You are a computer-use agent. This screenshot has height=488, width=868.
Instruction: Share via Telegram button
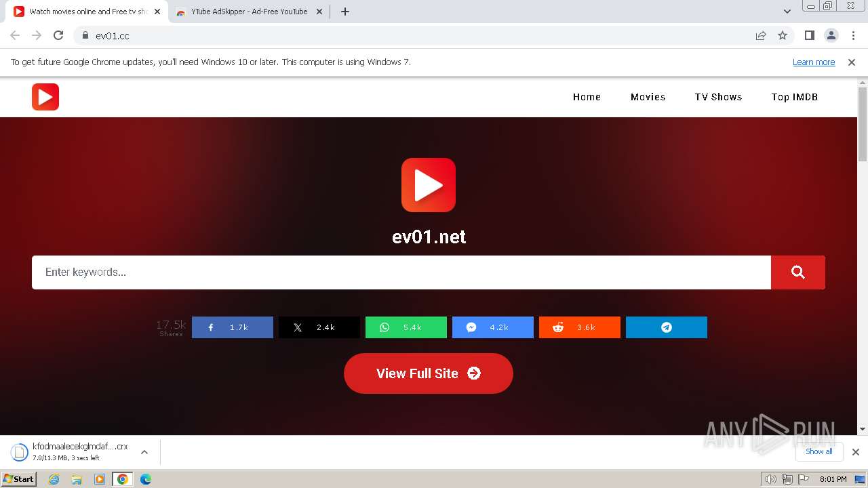[667, 327]
